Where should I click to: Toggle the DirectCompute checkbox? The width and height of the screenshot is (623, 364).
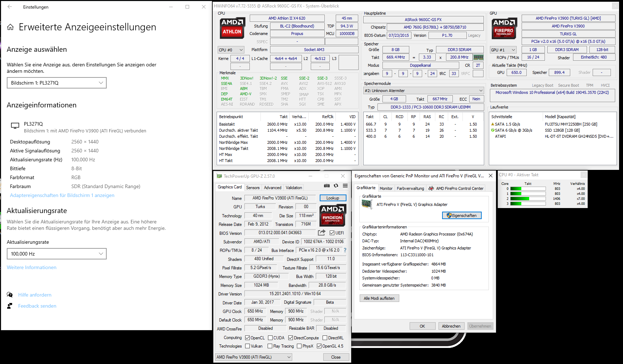pos(291,338)
